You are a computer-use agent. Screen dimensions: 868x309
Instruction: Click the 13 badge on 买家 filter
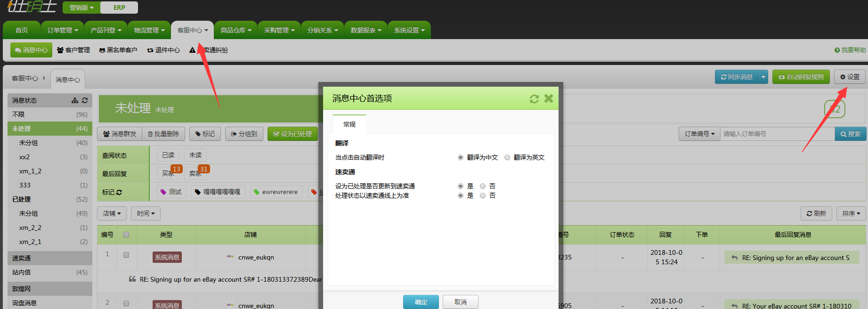177,169
